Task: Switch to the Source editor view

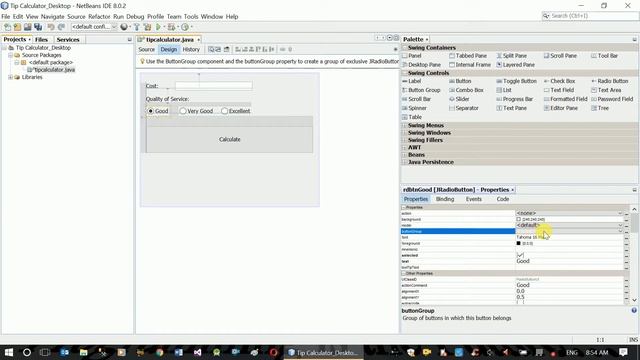Action: click(146, 49)
